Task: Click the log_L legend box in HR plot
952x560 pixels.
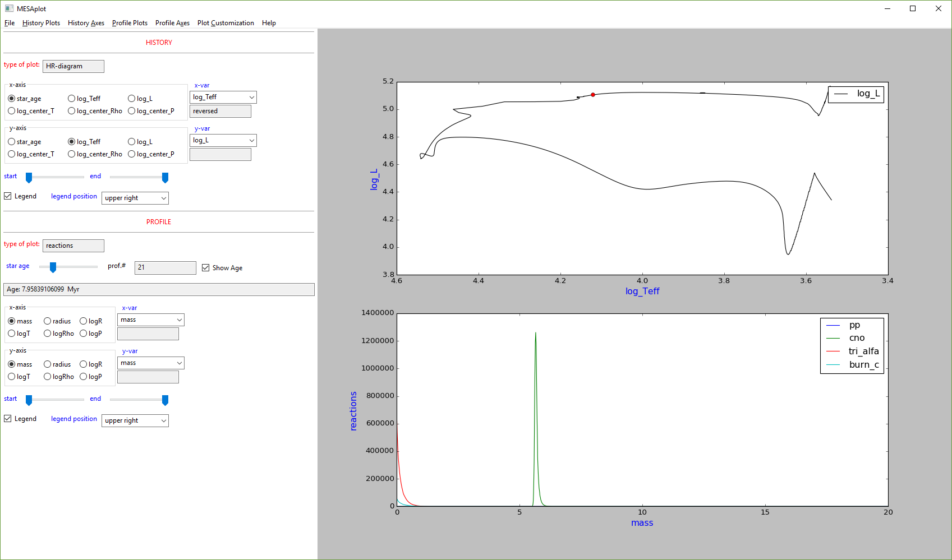Action: pos(856,94)
